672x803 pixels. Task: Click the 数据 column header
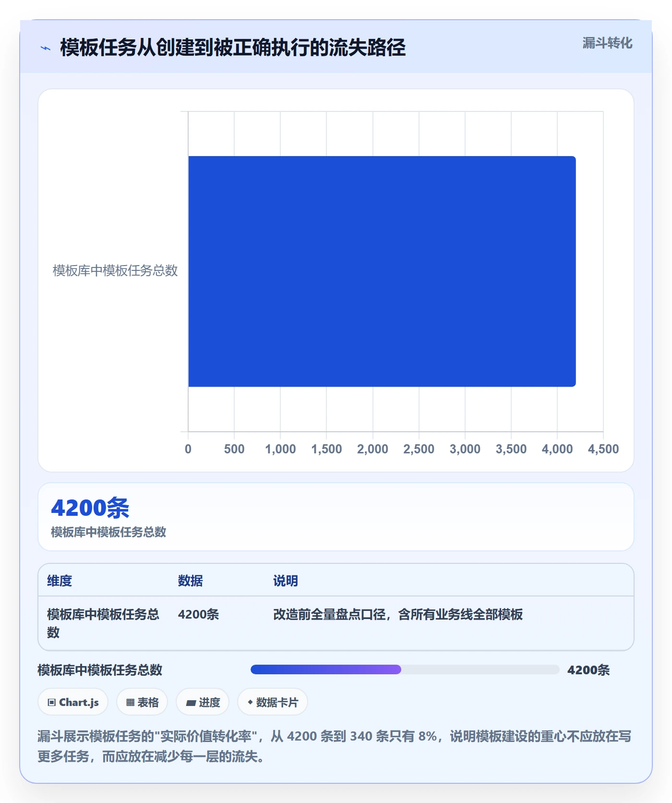(190, 581)
